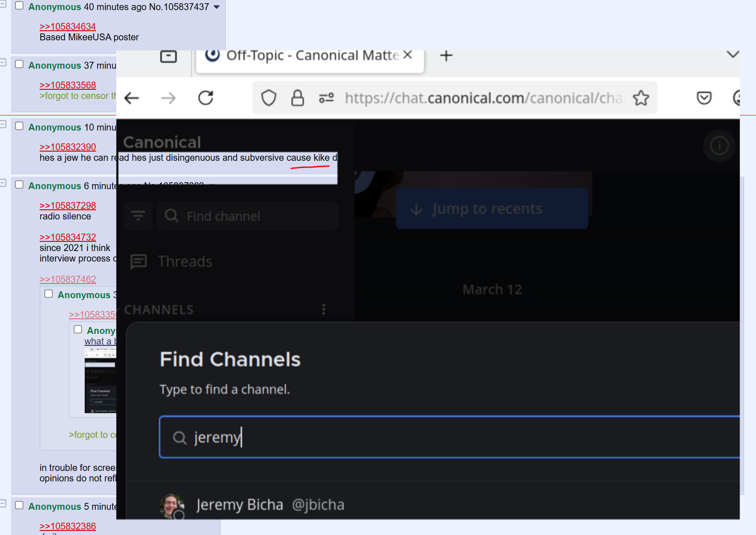Open Threads in the sidebar
Viewport: 756px width, 535px height.
point(171,262)
